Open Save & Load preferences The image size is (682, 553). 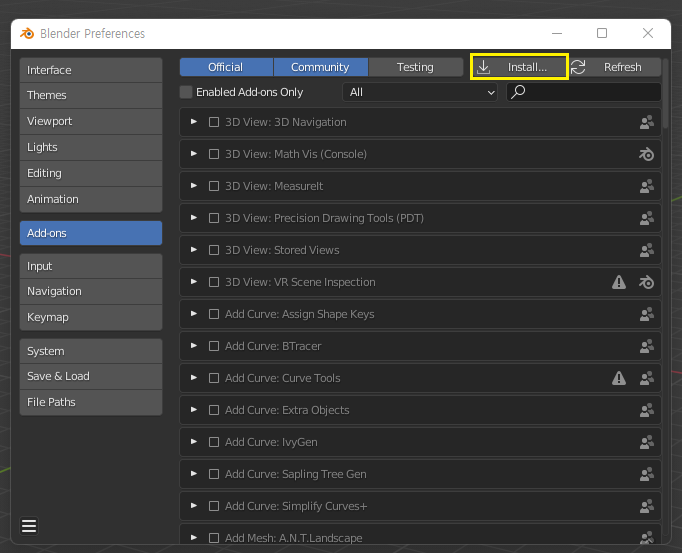click(91, 376)
